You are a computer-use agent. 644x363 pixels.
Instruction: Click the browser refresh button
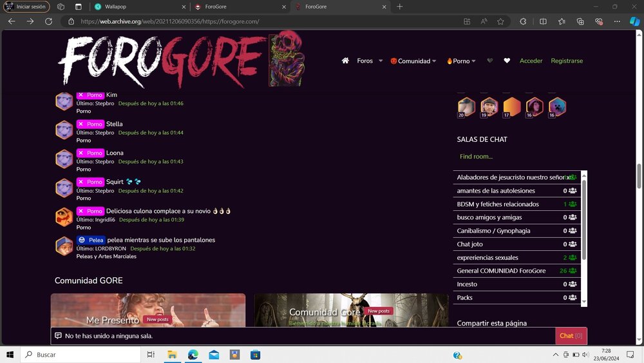point(48,21)
